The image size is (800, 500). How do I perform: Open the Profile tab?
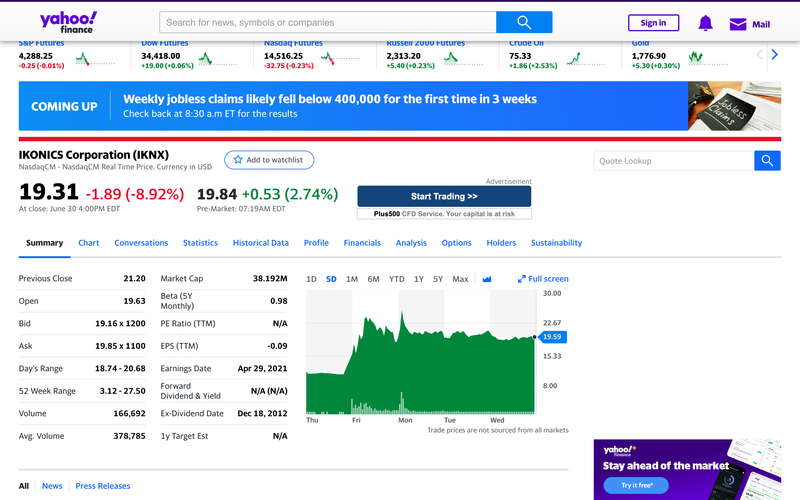point(316,243)
